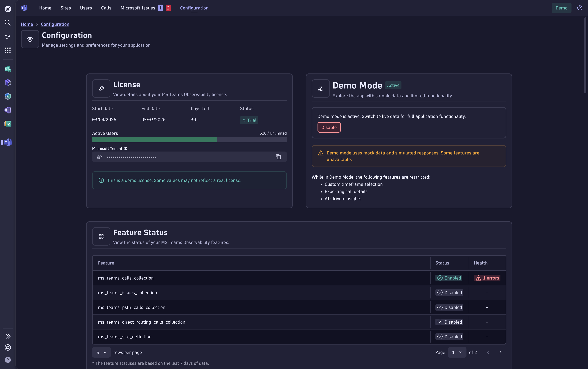
Task: Click the Demo button in the top bar
Action: coord(561,8)
